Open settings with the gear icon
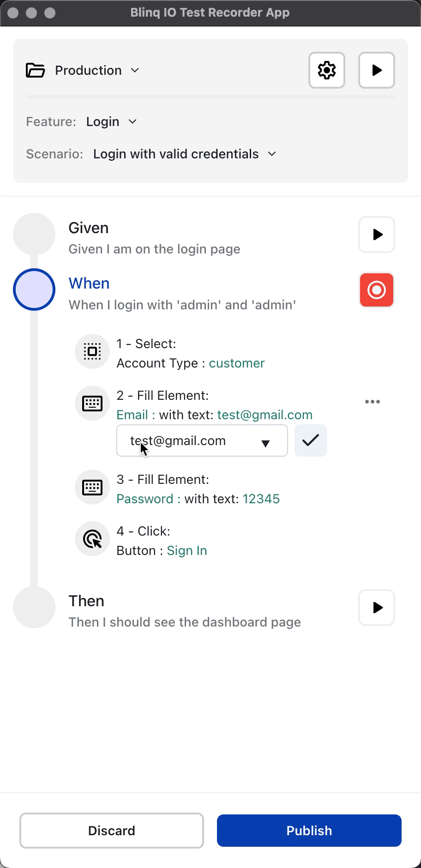This screenshot has width=421, height=868. pos(327,70)
